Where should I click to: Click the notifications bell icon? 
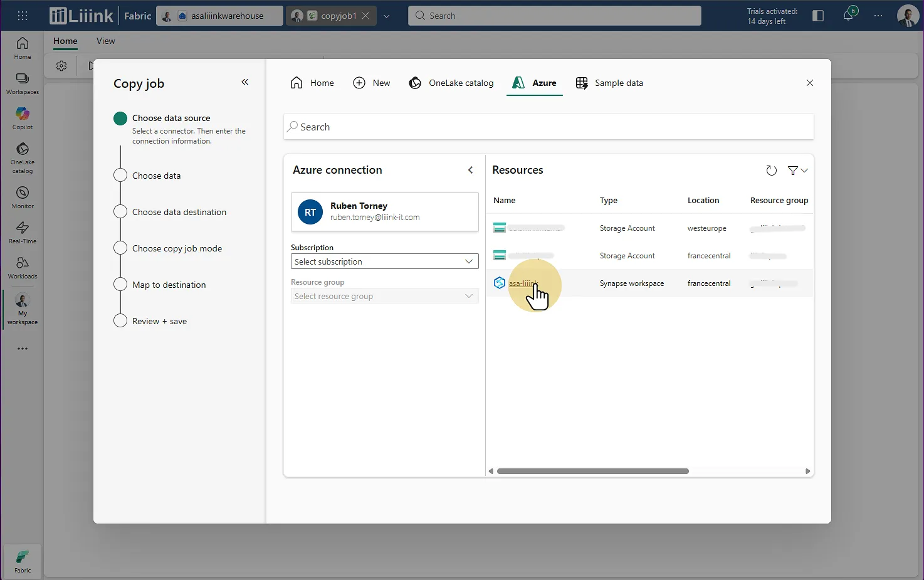(x=848, y=16)
